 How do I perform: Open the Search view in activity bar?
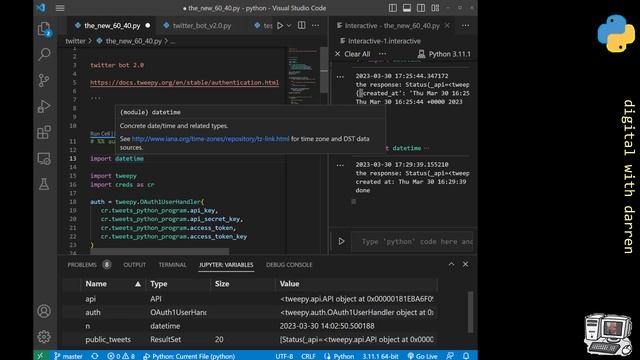coord(44,54)
